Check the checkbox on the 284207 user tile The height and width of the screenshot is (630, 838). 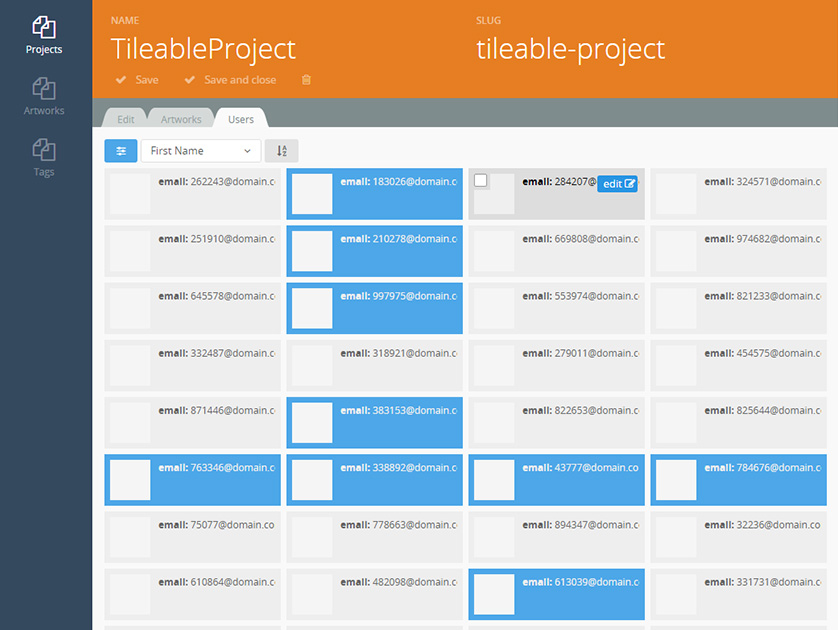[481, 181]
